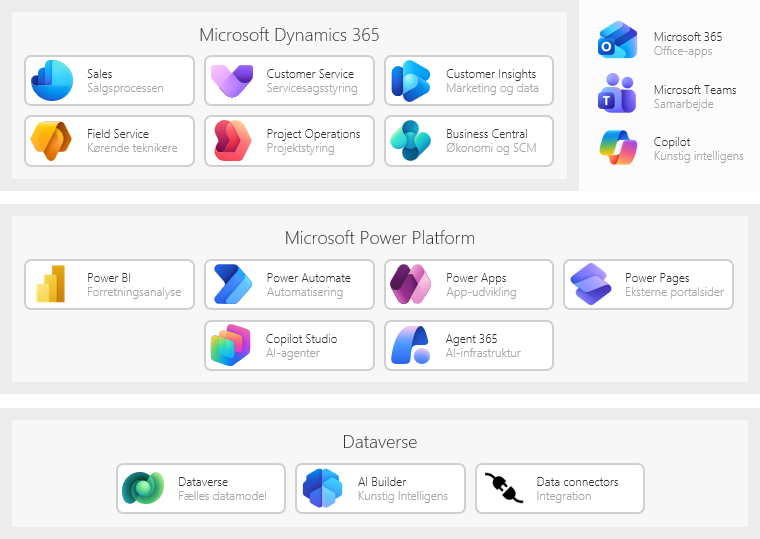Select the Business Central title
The image size is (760, 539).
pos(487,134)
